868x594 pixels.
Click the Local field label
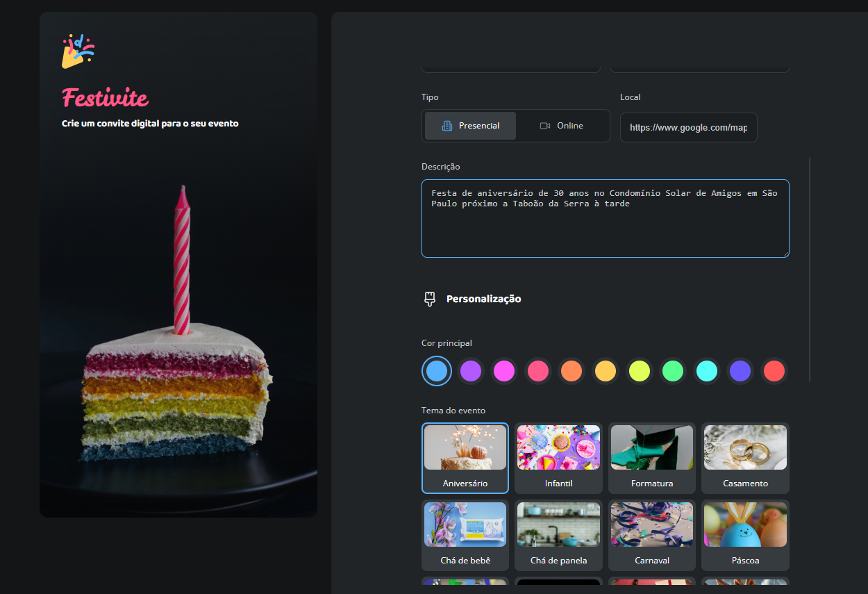click(630, 97)
